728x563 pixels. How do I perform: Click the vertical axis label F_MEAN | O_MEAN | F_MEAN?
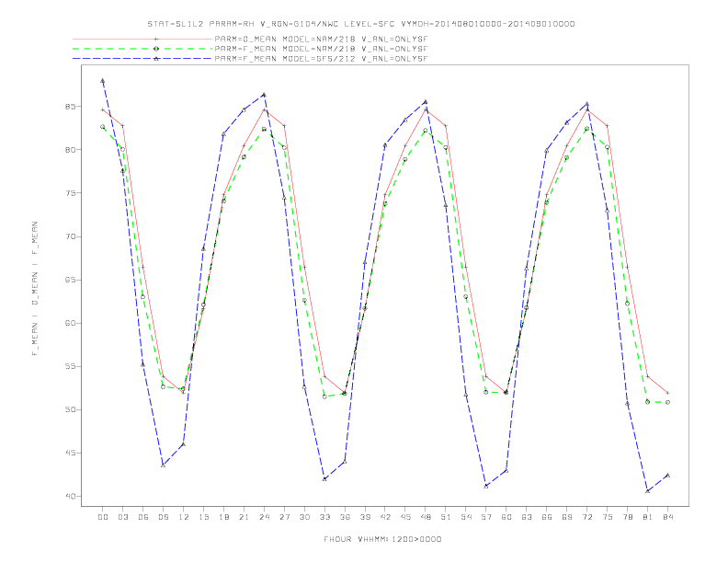[x=35, y=289]
